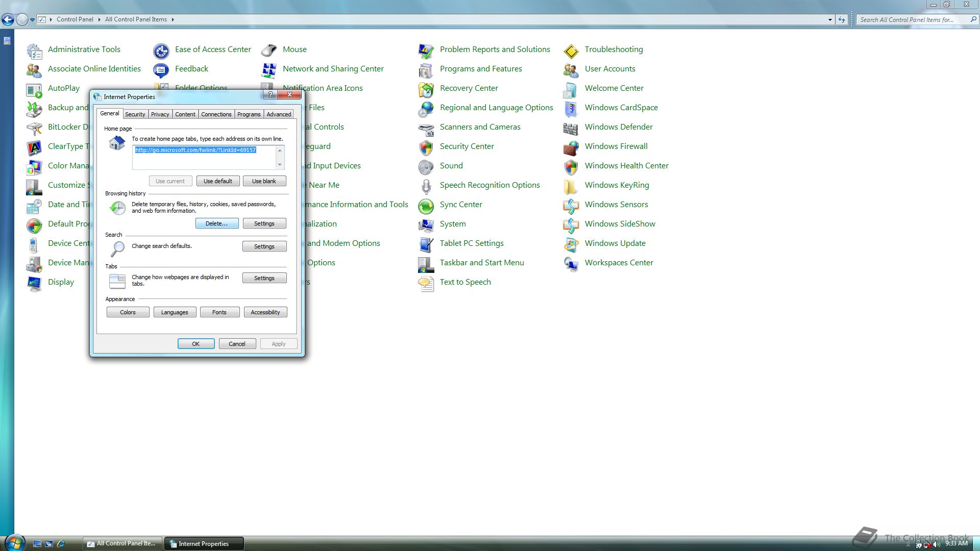This screenshot has height=551, width=980.
Task: Click the System link
Action: tap(453, 224)
